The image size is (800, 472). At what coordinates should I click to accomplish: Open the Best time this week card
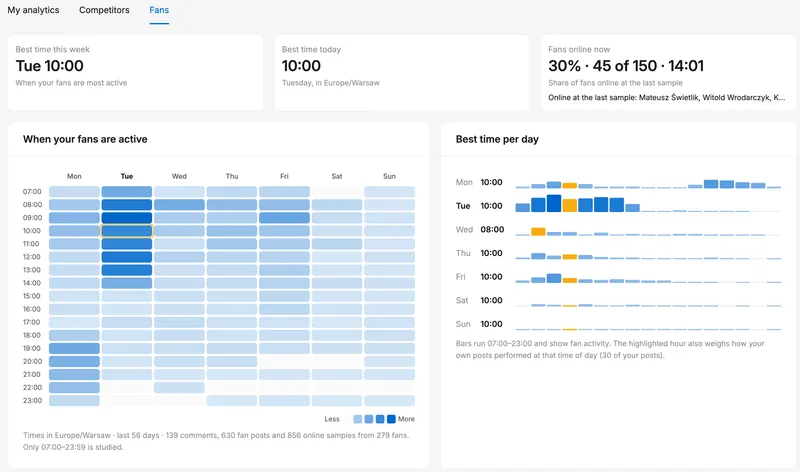[x=135, y=72]
